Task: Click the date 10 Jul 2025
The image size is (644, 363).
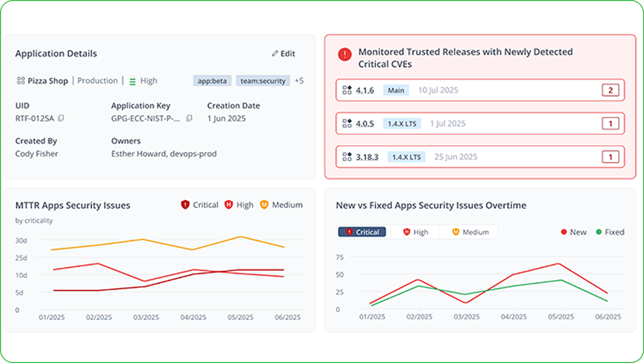Action: pyautogui.click(x=438, y=90)
